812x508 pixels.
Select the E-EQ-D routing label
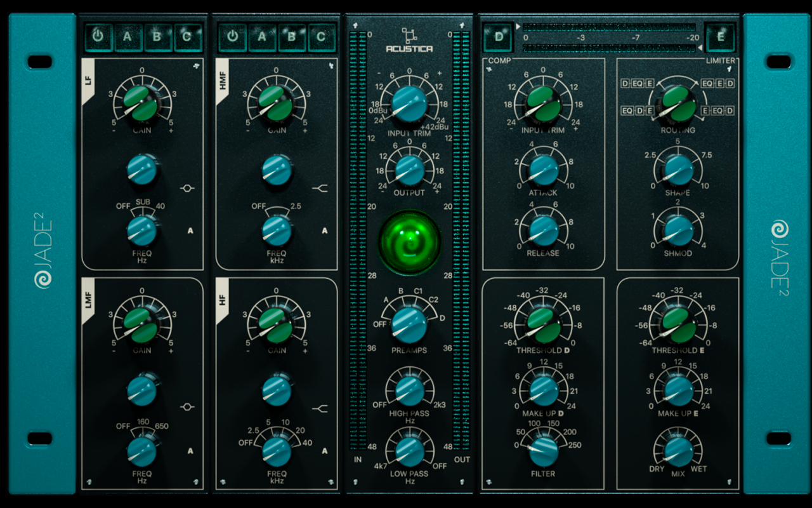coord(718,111)
